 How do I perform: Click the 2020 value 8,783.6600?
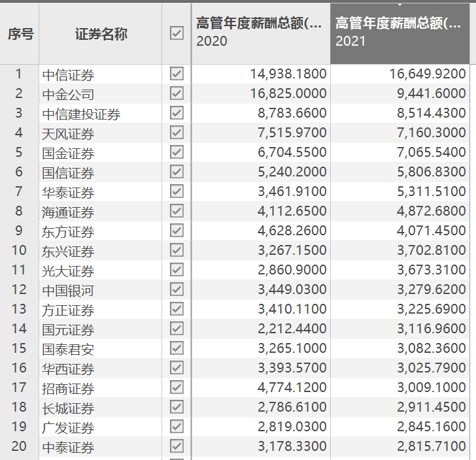click(x=292, y=113)
